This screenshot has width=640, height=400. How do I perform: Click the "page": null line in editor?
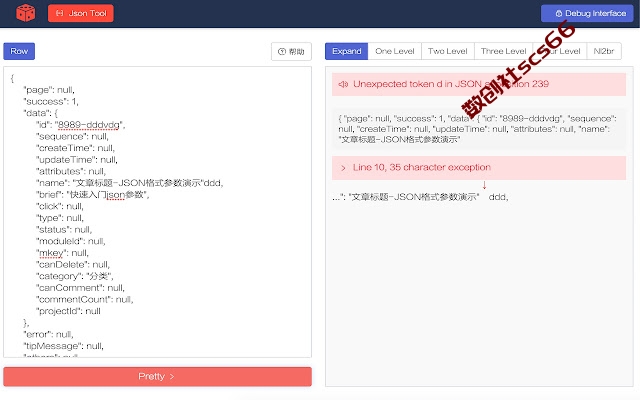[x=49, y=90]
